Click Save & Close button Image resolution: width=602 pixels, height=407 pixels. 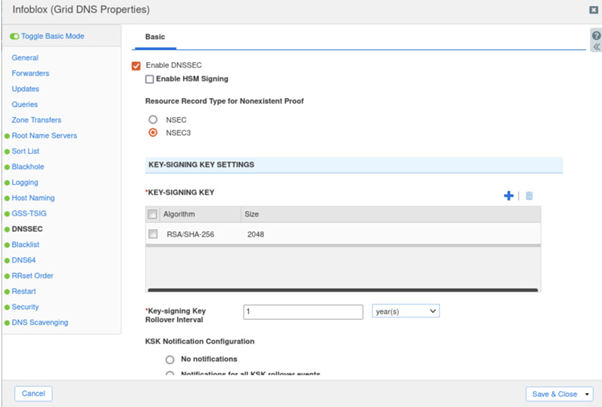pos(554,394)
